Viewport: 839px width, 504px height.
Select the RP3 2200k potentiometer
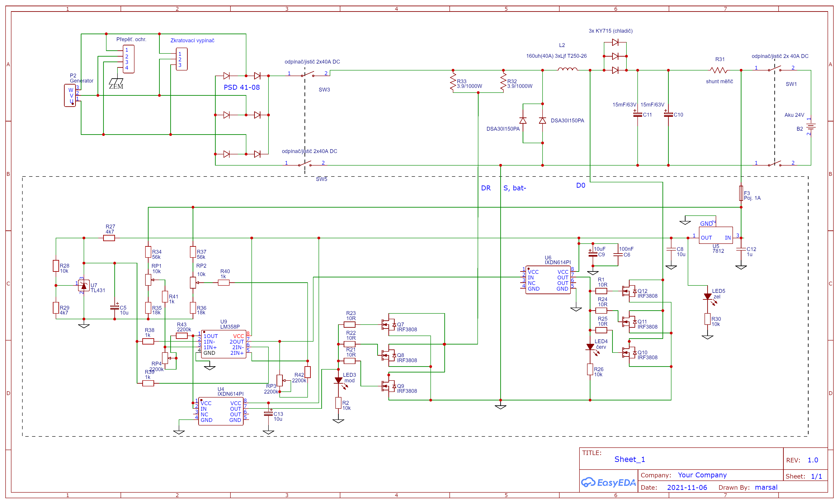280,380
